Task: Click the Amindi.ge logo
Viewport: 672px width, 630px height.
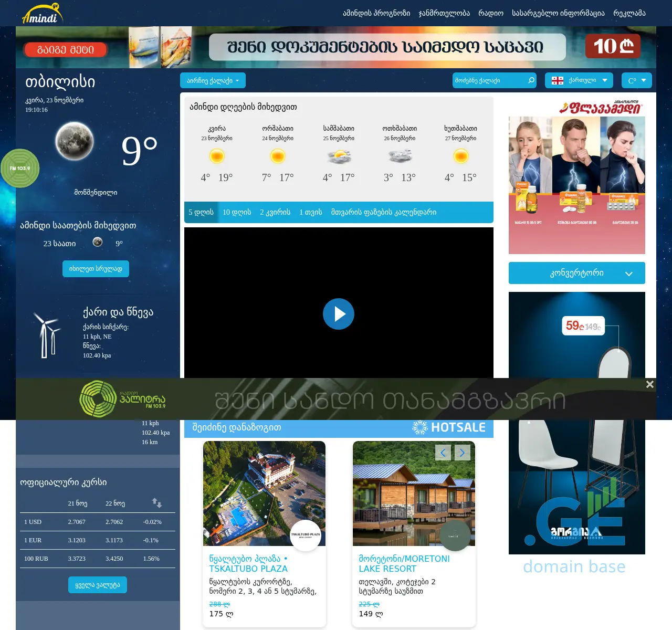Action: (43, 13)
